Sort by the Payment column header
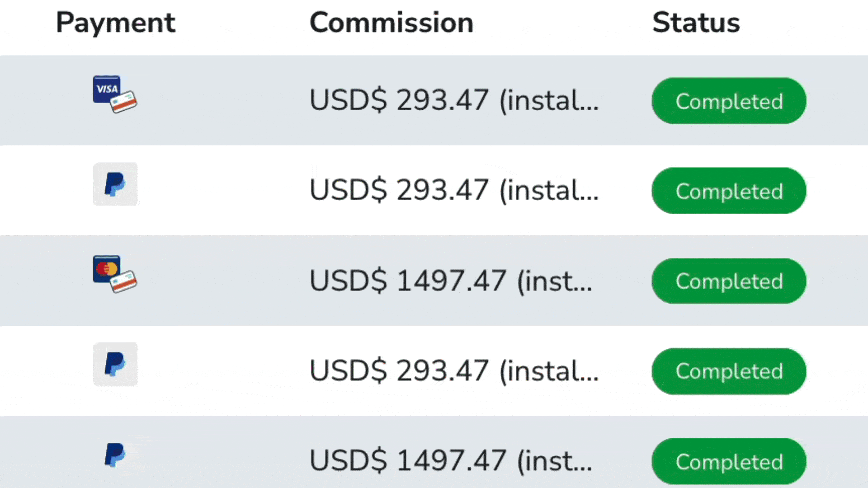Image resolution: width=868 pixels, height=488 pixels. pos(116,23)
